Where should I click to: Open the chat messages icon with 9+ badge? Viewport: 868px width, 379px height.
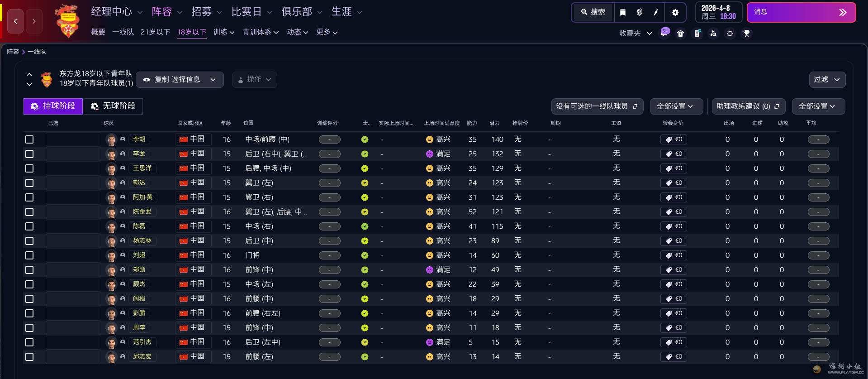click(x=664, y=33)
